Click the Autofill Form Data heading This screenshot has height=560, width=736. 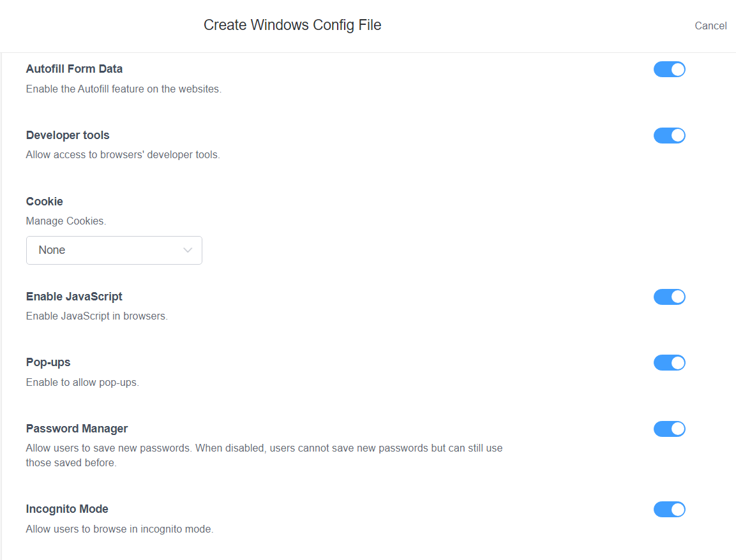click(x=74, y=68)
